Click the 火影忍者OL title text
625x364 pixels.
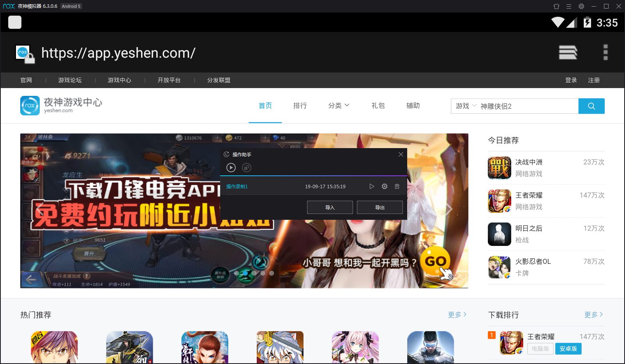click(x=533, y=262)
